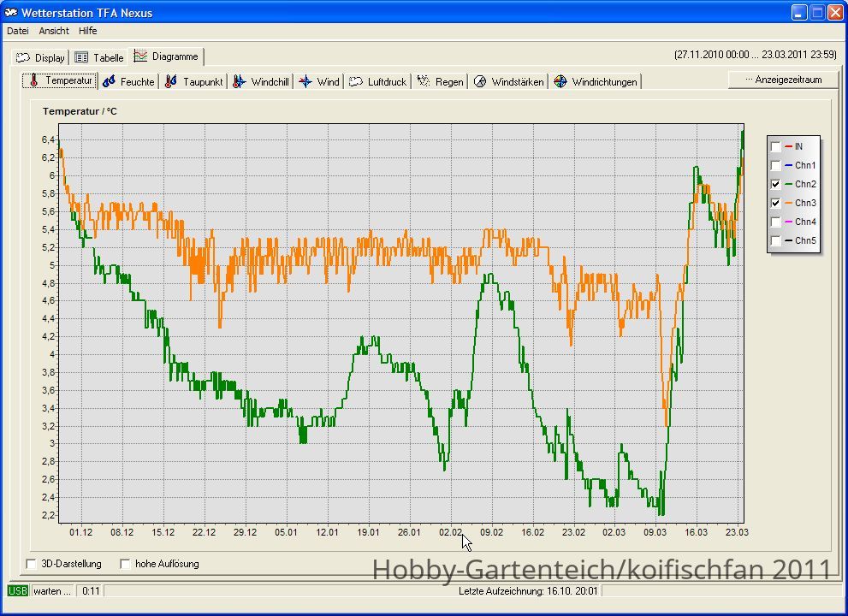Screen dimensions: 848x616
Task: Click the Wind compass-arrow icon
Action: click(x=305, y=81)
